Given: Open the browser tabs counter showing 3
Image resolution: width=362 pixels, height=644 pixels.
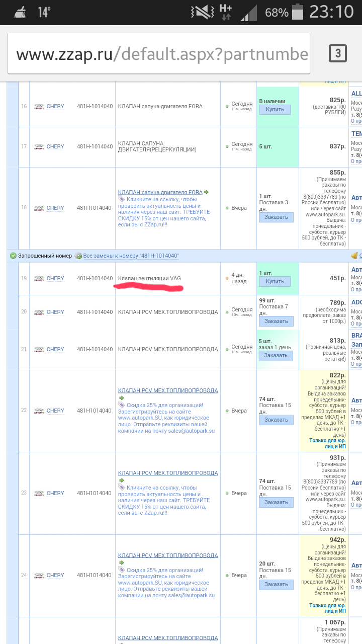Looking at the screenshot, I should pyautogui.click(x=337, y=53).
